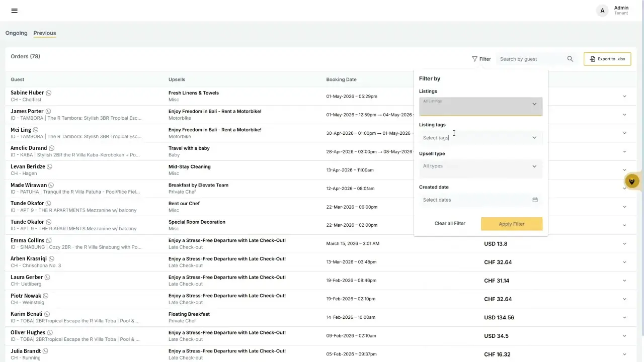This screenshot has height=362, width=644.
Task: Click WhatsApp icon next to Oliver Hughes
Action: coord(50,332)
